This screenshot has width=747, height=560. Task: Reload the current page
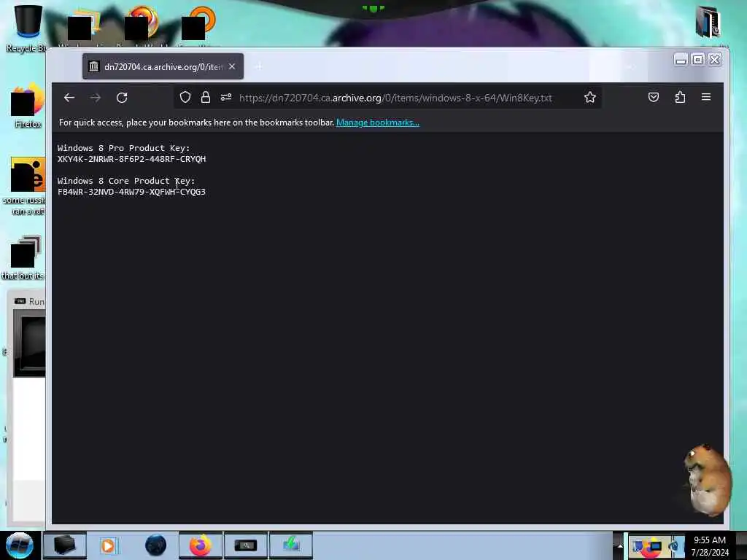point(122,98)
